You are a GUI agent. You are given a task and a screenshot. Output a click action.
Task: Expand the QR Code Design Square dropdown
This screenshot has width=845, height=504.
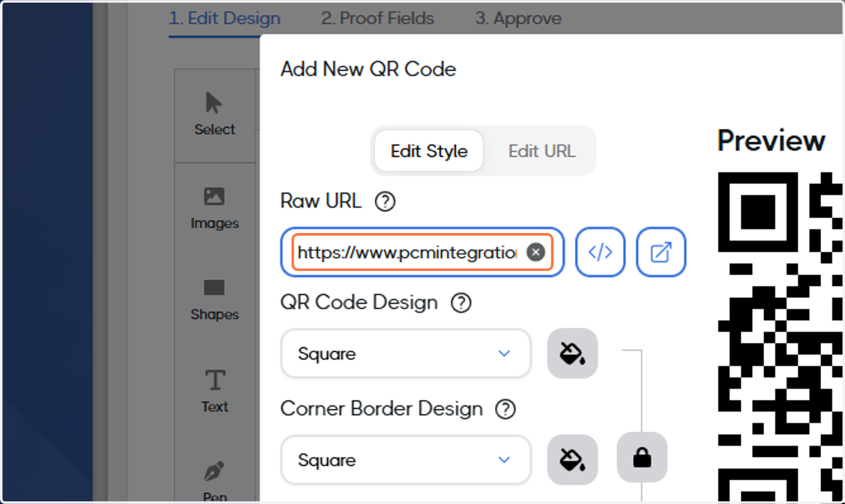[x=406, y=353]
